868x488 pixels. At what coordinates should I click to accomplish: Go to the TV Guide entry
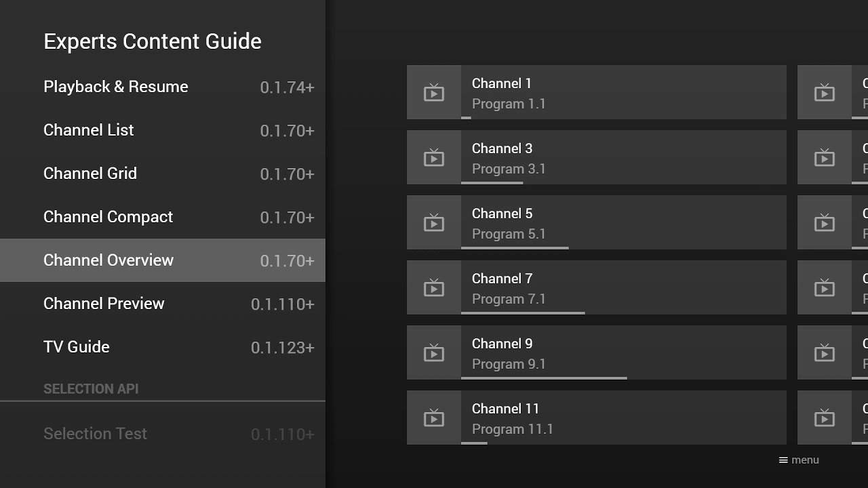[163, 347]
